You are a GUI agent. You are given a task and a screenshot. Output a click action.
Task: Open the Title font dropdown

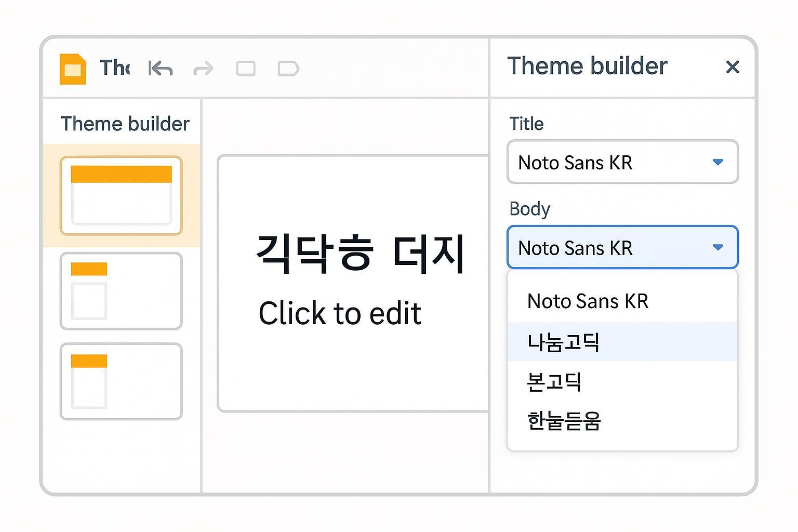point(622,162)
